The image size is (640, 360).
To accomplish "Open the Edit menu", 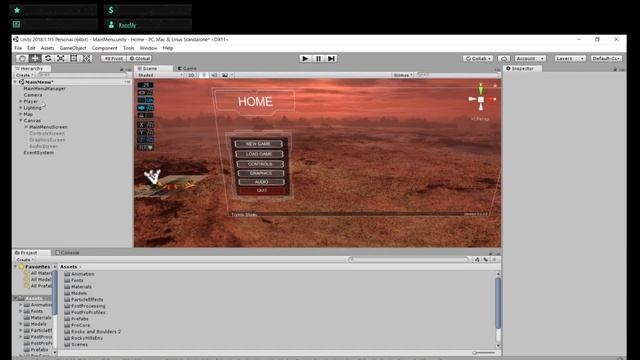I will pyautogui.click(x=31, y=48).
